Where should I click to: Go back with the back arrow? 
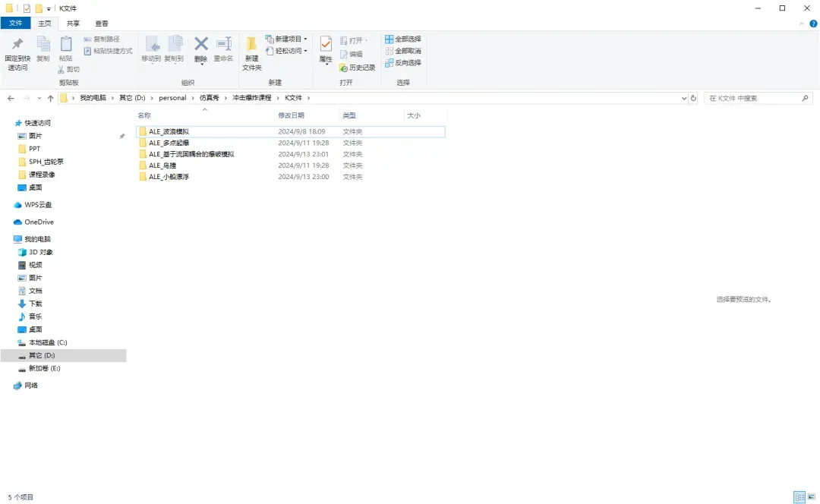tap(11, 98)
